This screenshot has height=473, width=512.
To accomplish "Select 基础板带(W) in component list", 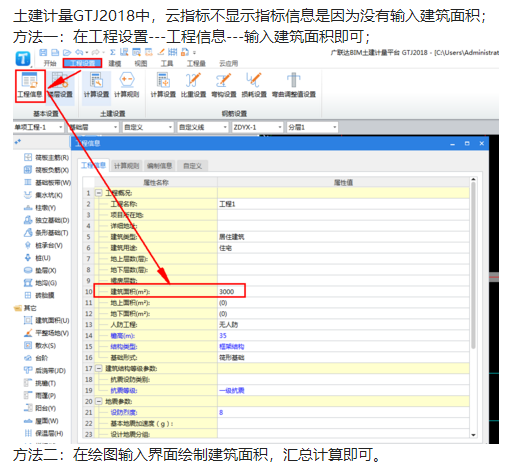I will coord(47,183).
